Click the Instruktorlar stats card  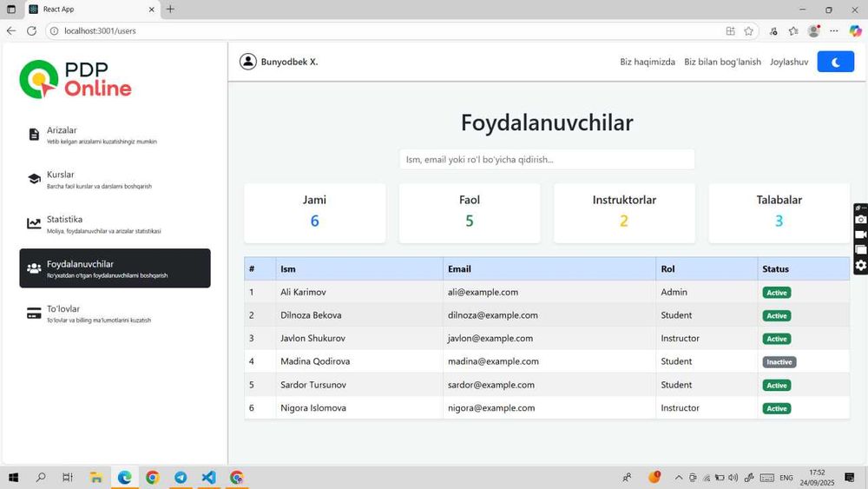(x=624, y=213)
